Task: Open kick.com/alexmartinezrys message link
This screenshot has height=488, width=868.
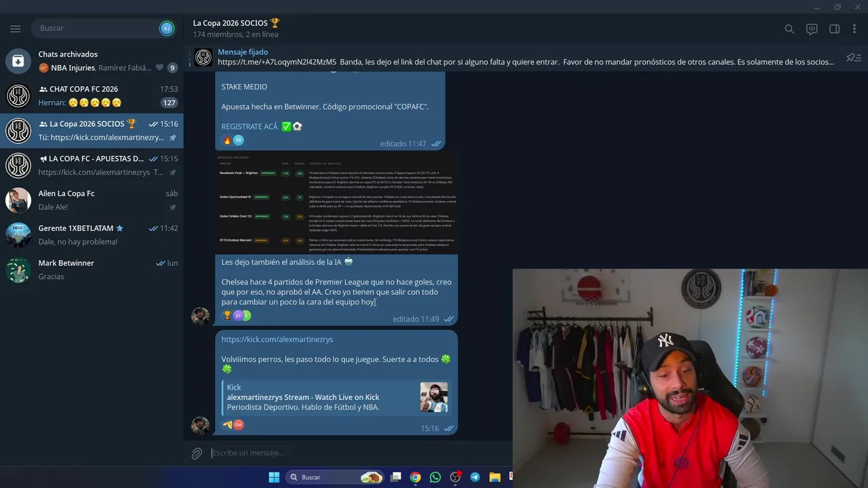Action: point(277,340)
